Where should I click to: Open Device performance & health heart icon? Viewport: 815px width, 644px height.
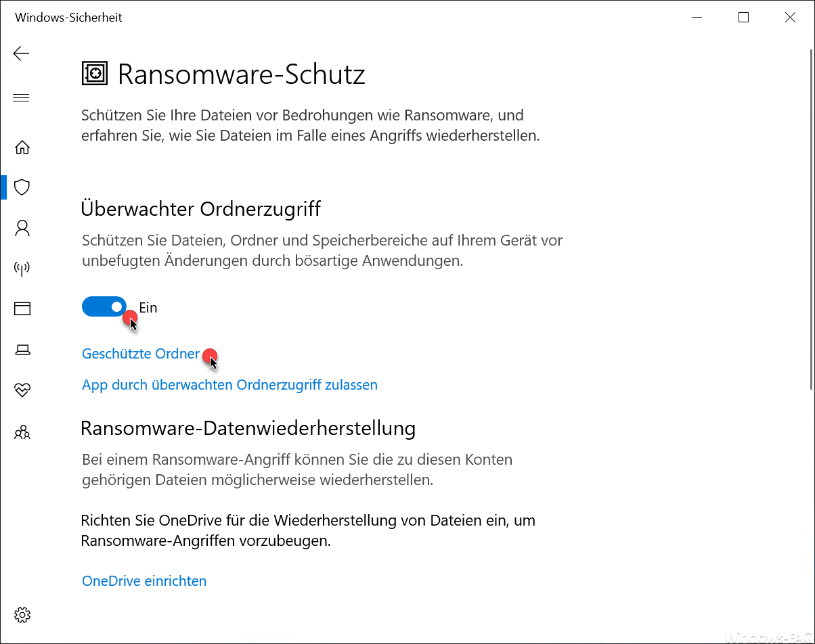coord(22,390)
